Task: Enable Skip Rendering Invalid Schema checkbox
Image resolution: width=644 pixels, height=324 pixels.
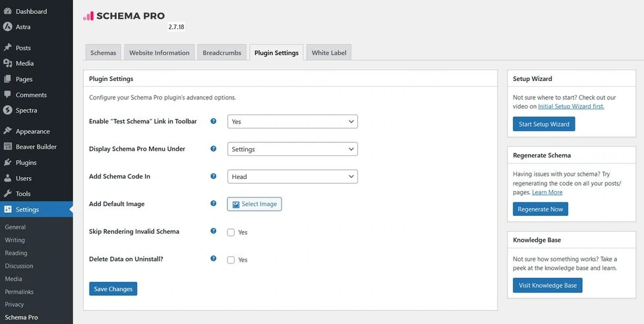Action: [x=231, y=232]
